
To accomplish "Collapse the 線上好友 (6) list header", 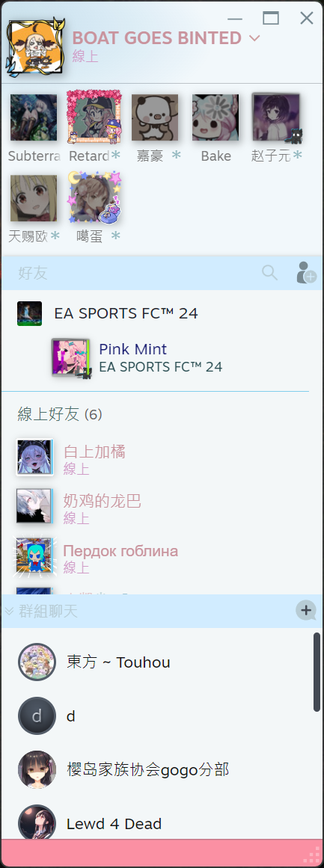I will point(60,414).
